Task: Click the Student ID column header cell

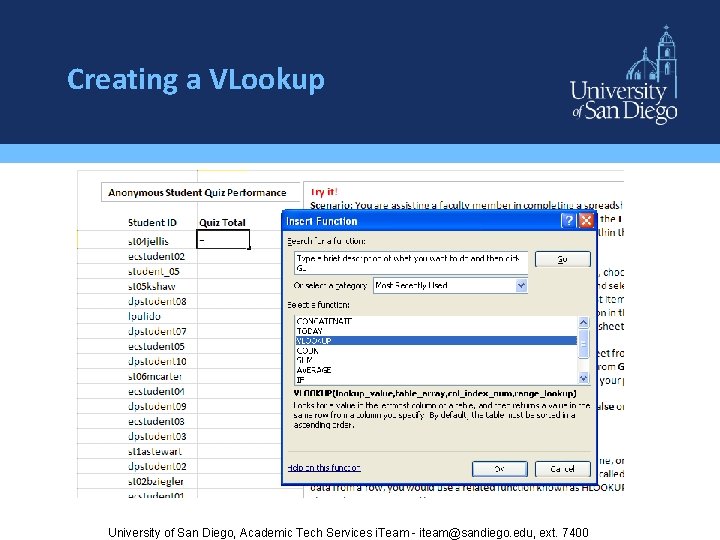Action: 152,222
